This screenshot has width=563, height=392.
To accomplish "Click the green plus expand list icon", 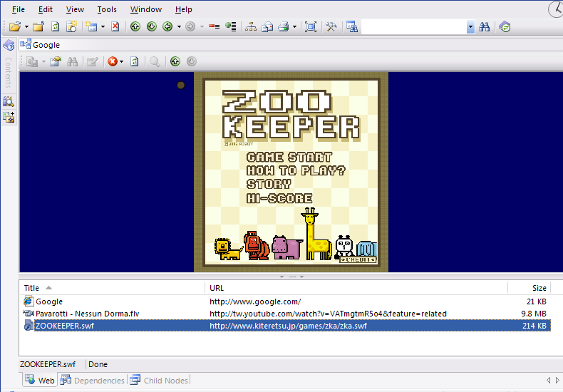I will (230, 26).
